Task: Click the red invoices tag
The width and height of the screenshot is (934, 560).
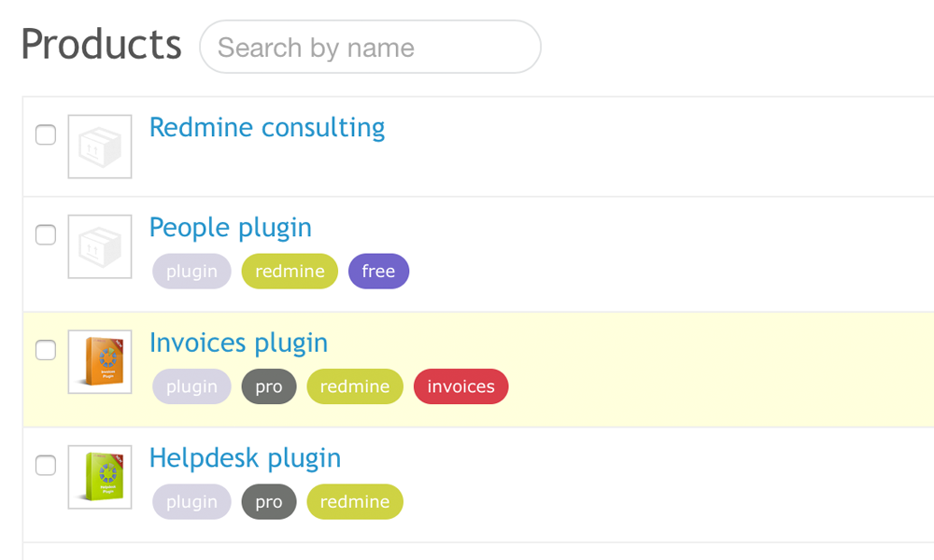Action: click(x=460, y=386)
